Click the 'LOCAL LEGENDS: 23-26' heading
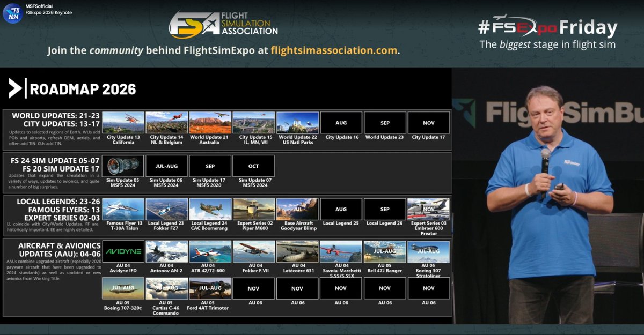Screen dimensions: 644x335 point(57,202)
